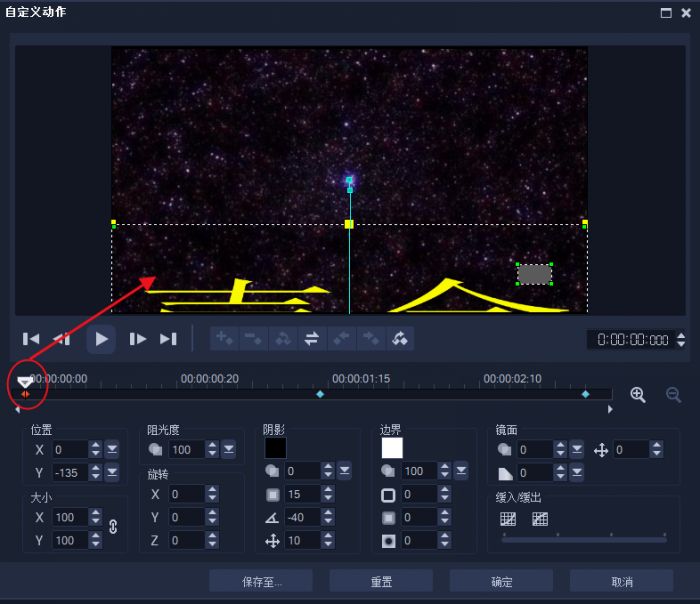The height and width of the screenshot is (604, 700).
Task: Click the move keyframe left icon
Action: point(342,338)
